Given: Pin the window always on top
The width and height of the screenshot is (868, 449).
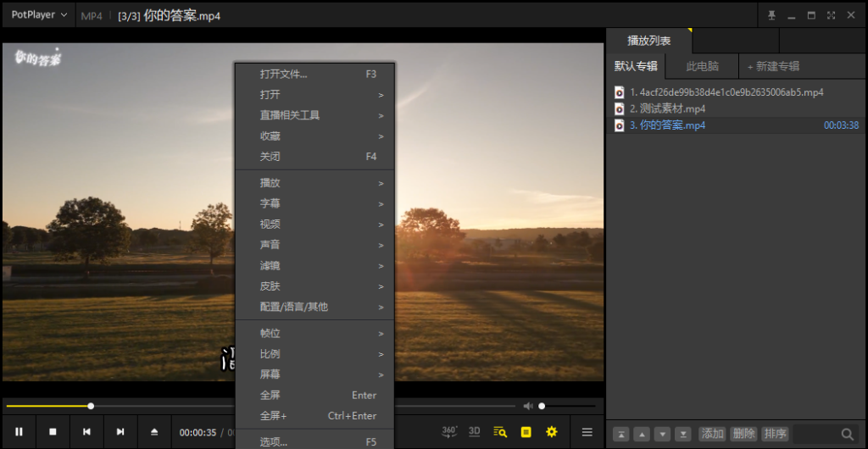Looking at the screenshot, I should pyautogui.click(x=771, y=15).
